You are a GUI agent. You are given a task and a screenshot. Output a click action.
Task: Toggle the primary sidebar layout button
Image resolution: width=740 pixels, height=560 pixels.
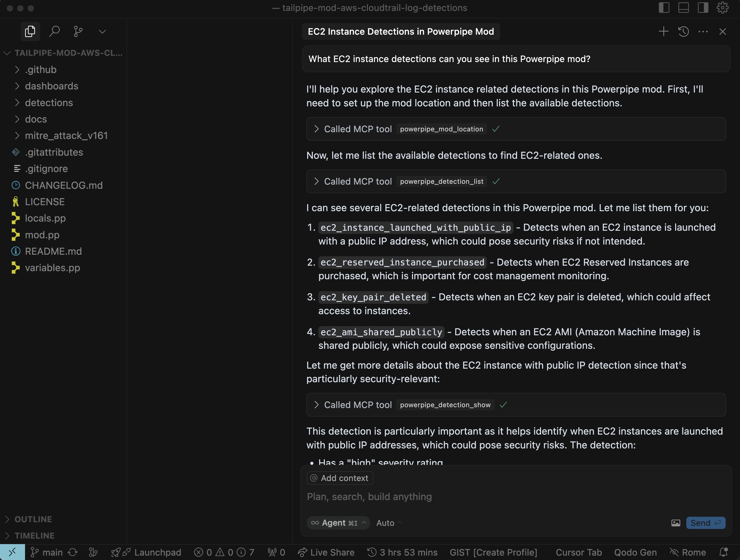pyautogui.click(x=664, y=8)
